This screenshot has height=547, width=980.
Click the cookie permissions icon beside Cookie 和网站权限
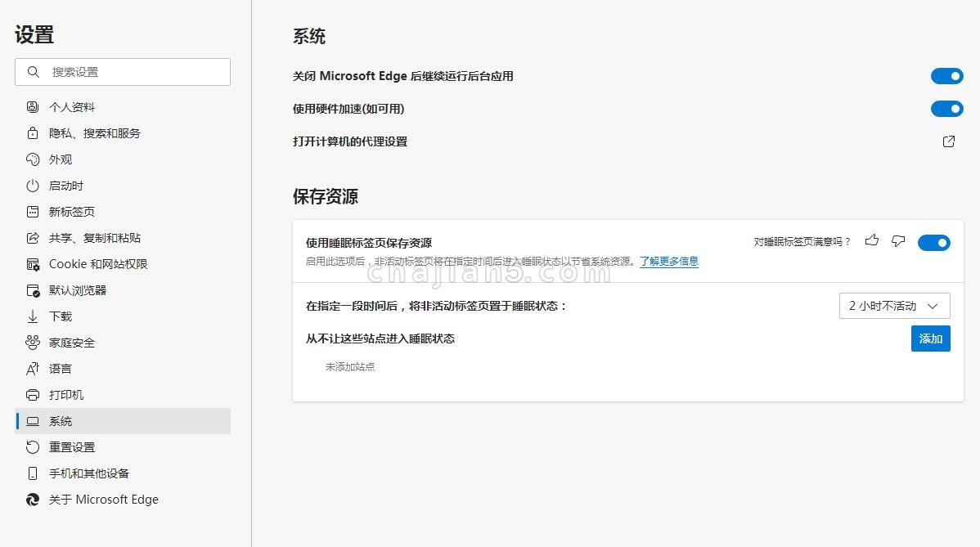(33, 264)
